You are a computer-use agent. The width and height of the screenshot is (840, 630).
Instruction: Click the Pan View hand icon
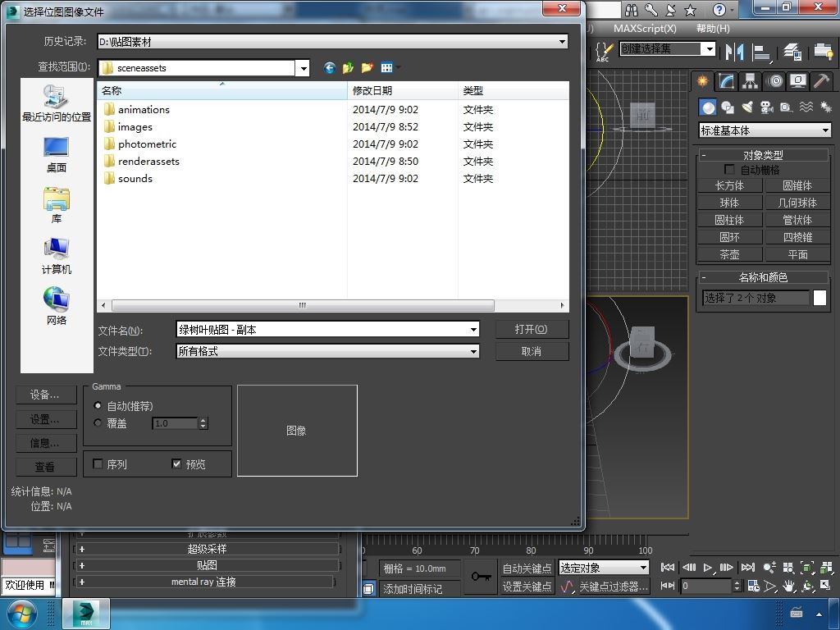point(788,586)
